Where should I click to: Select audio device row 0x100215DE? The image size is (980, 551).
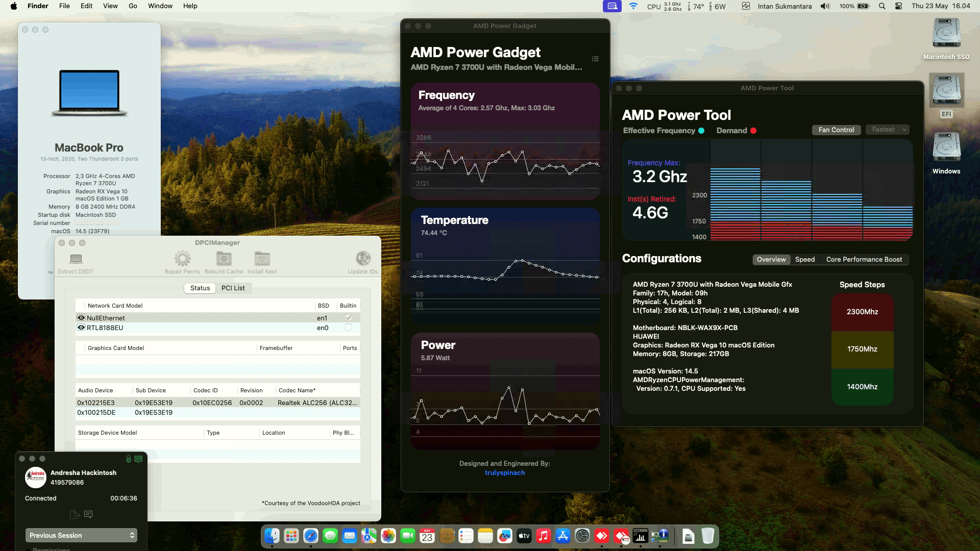coord(218,413)
